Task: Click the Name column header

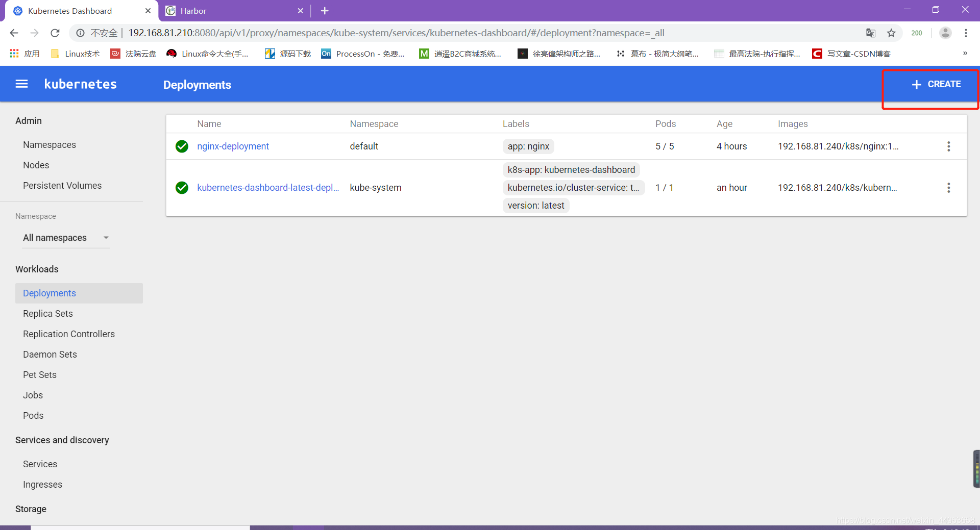Action: click(x=209, y=124)
